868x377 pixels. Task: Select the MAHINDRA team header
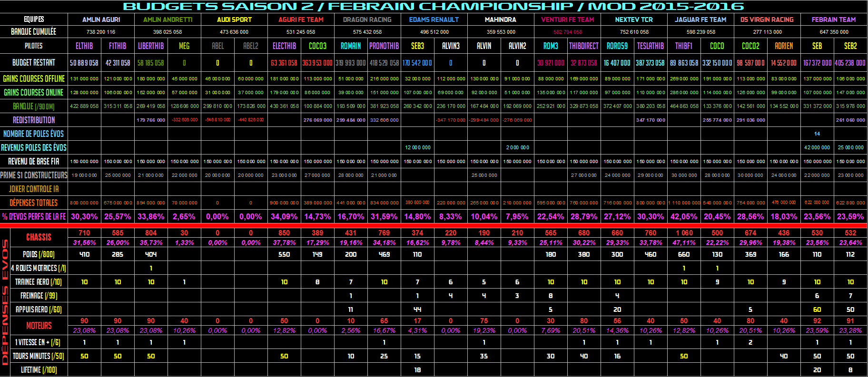click(500, 19)
